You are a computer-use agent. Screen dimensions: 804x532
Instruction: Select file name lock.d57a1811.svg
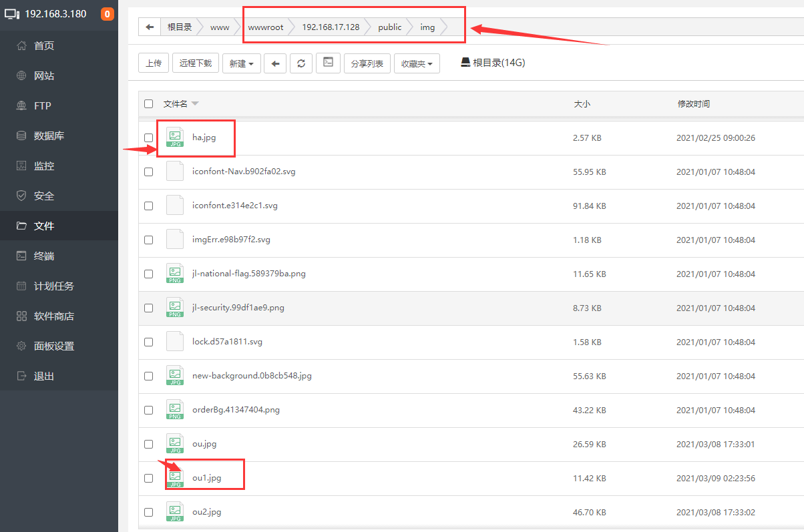click(x=227, y=342)
